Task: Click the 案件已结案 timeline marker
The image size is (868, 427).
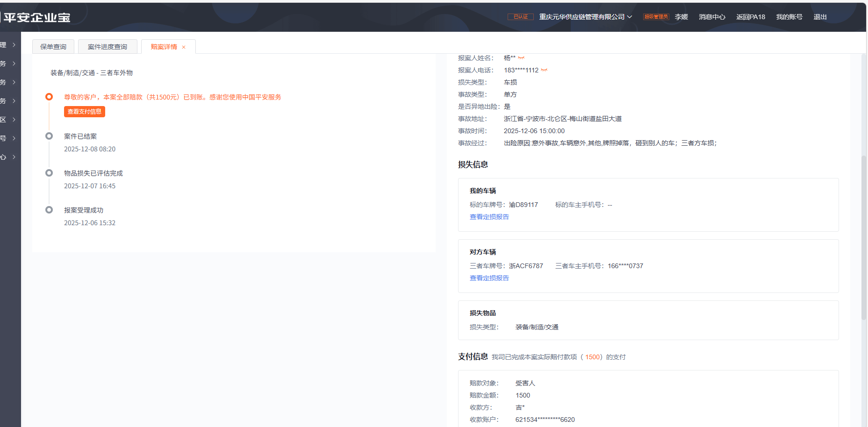Action: click(49, 136)
